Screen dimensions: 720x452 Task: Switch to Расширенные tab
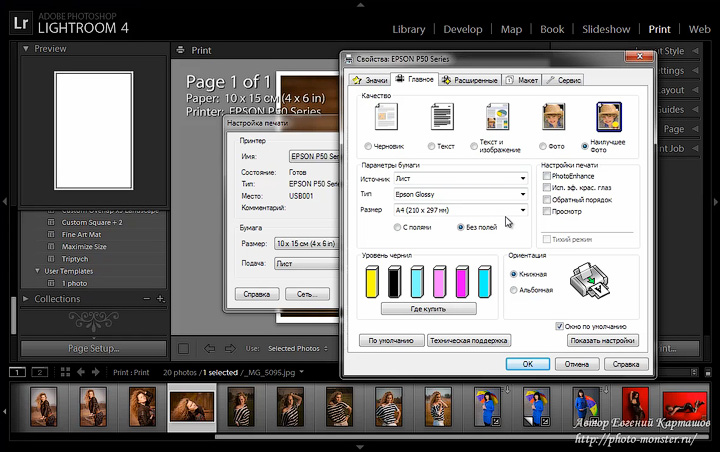click(x=470, y=80)
